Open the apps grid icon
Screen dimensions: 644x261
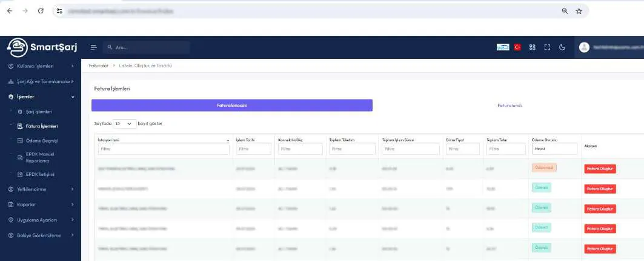[x=533, y=47]
